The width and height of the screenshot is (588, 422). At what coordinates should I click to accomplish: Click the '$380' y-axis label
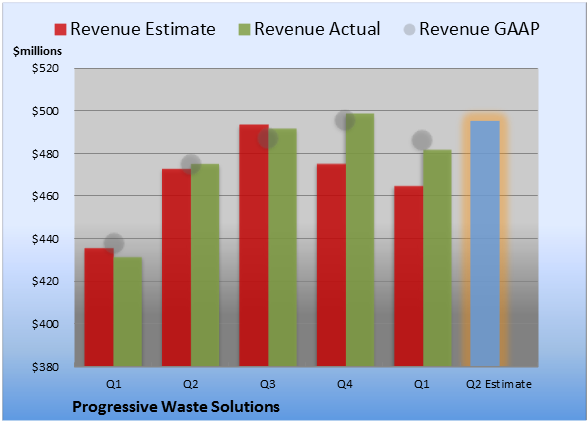tap(45, 367)
